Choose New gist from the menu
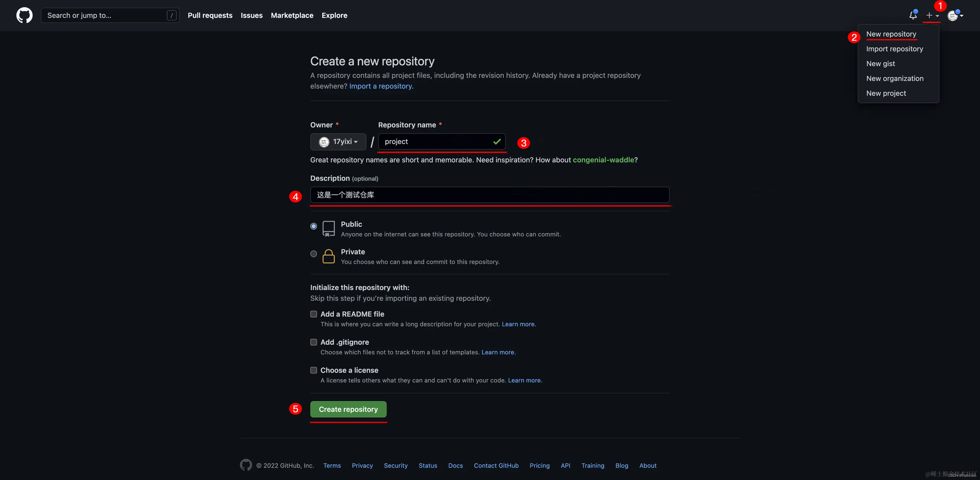The image size is (980, 480). pyautogui.click(x=880, y=64)
